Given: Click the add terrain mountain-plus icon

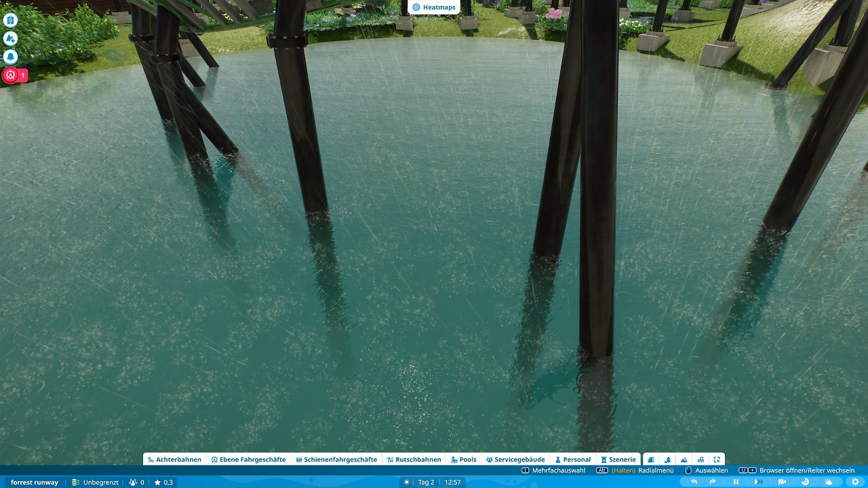Looking at the screenshot, I should pos(10,39).
